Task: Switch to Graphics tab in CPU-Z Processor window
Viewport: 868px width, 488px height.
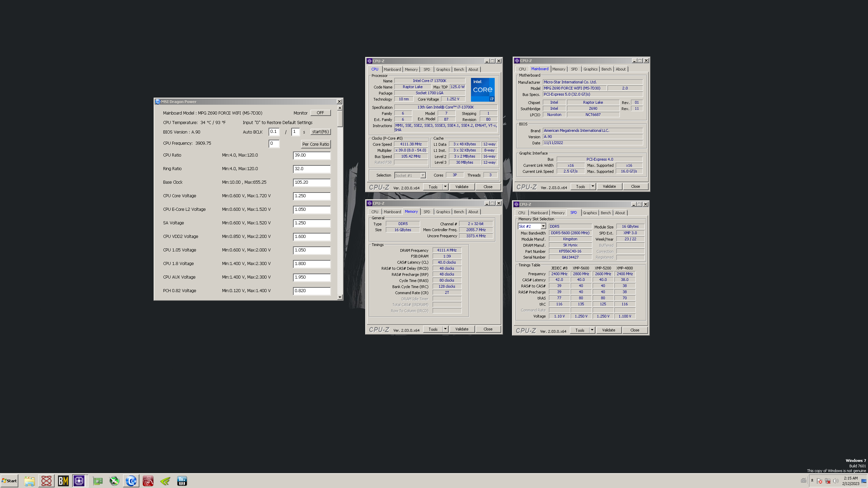Action: [x=443, y=69]
